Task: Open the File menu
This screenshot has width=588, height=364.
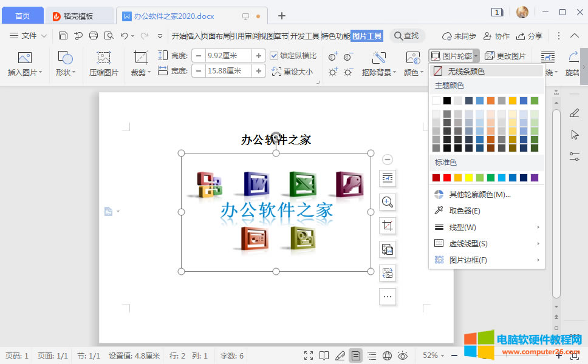Action: pyautogui.click(x=24, y=36)
